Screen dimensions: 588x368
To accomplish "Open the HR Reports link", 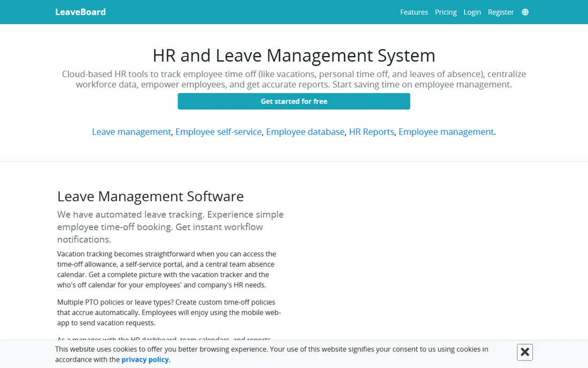I will tap(372, 132).
